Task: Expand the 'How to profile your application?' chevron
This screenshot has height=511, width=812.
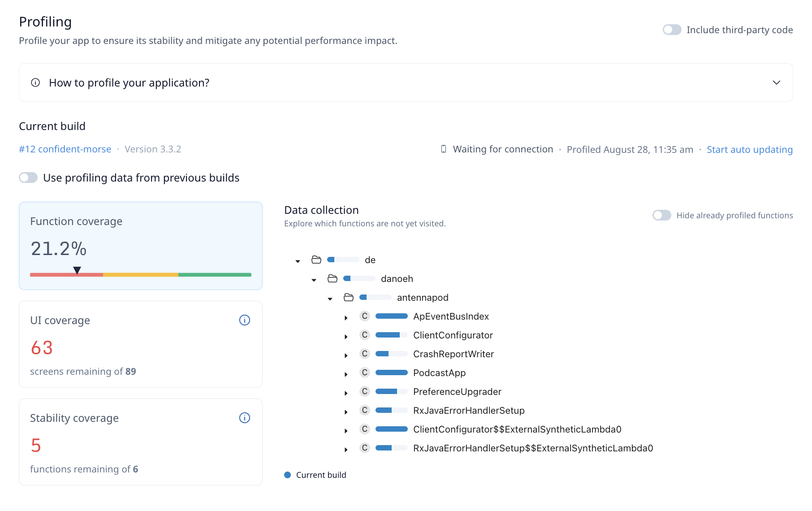Action: [776, 83]
